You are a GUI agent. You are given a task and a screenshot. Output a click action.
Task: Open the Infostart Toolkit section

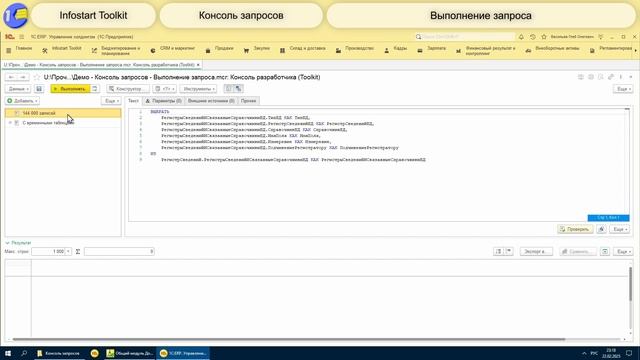click(62, 49)
